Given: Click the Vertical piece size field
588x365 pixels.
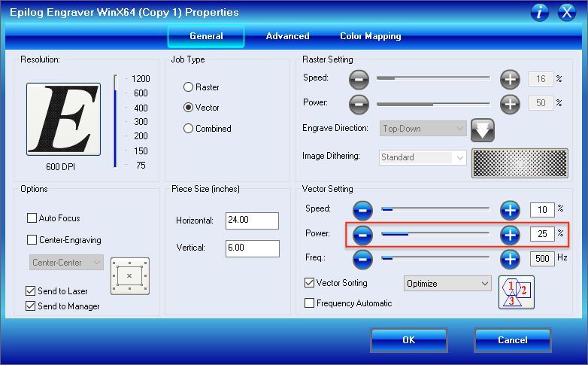Looking at the screenshot, I should click(x=253, y=248).
